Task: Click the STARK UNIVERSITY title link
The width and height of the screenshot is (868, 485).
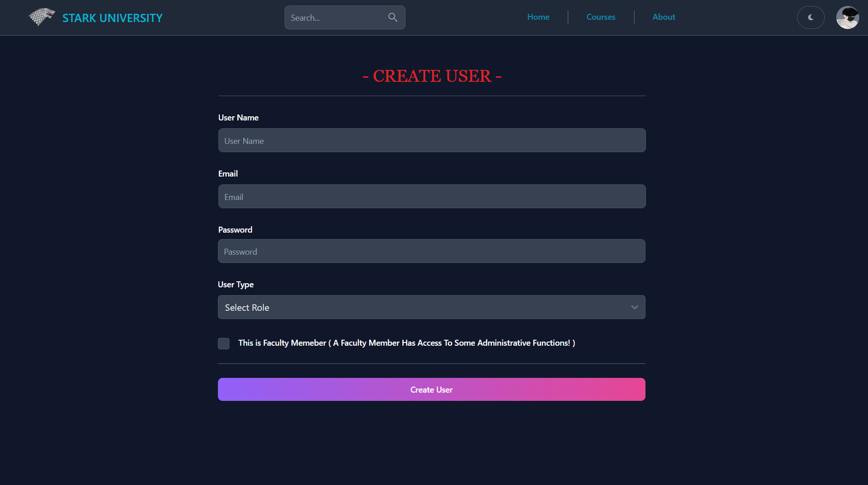Action: [x=112, y=18]
